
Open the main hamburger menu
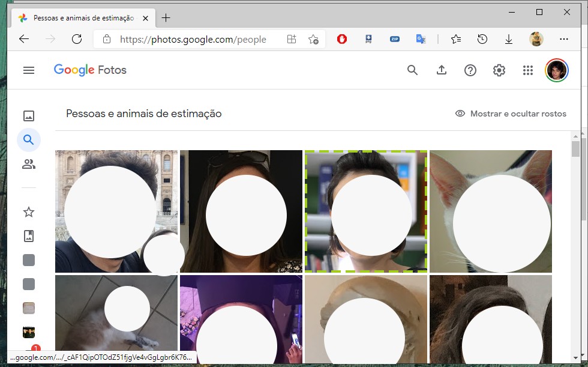(29, 70)
